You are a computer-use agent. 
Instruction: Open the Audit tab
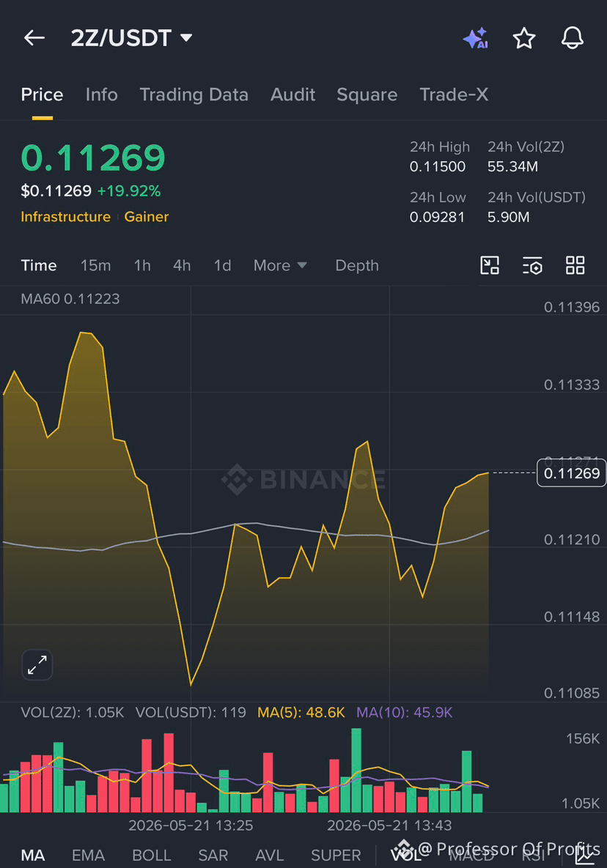pos(293,94)
